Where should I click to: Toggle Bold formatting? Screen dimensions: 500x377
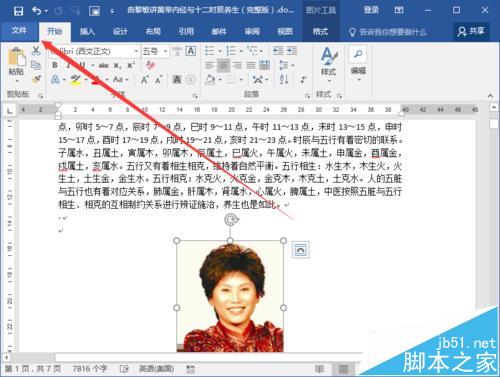pyautogui.click(x=55, y=65)
